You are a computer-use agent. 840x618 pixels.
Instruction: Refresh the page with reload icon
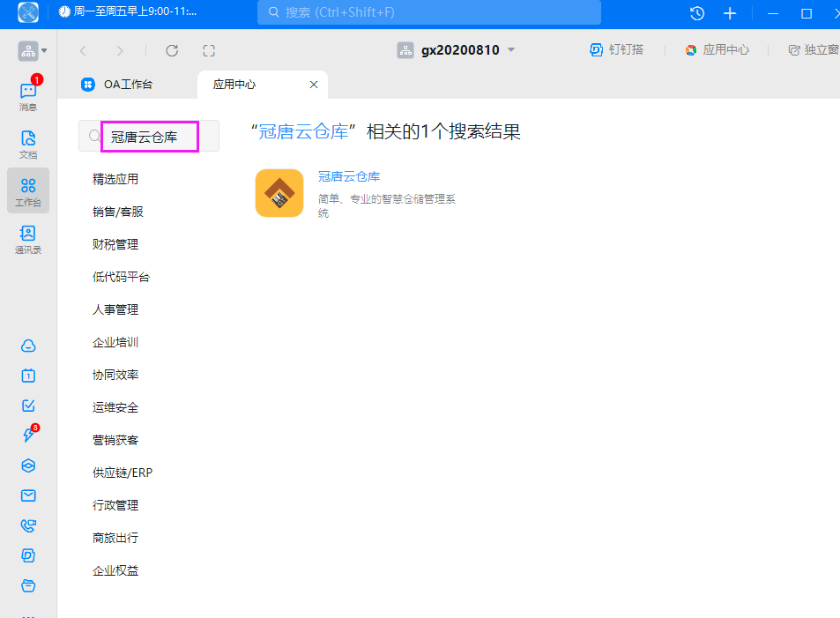click(x=172, y=50)
